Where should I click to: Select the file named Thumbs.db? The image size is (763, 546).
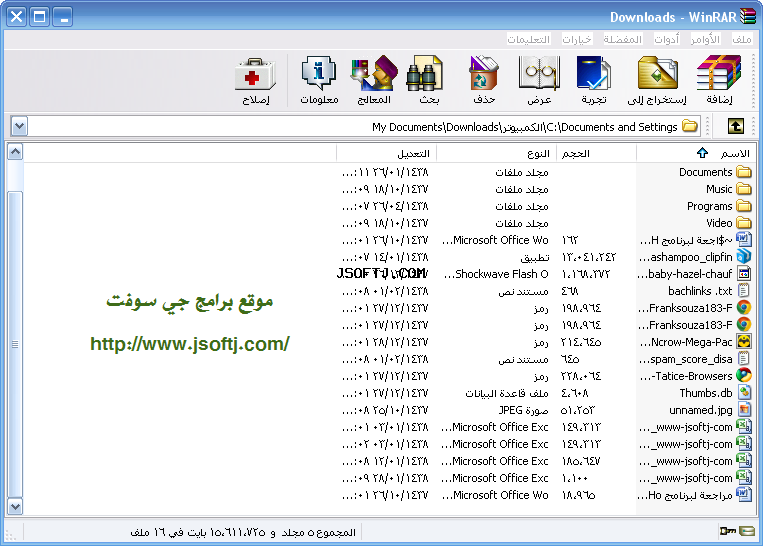pos(706,393)
